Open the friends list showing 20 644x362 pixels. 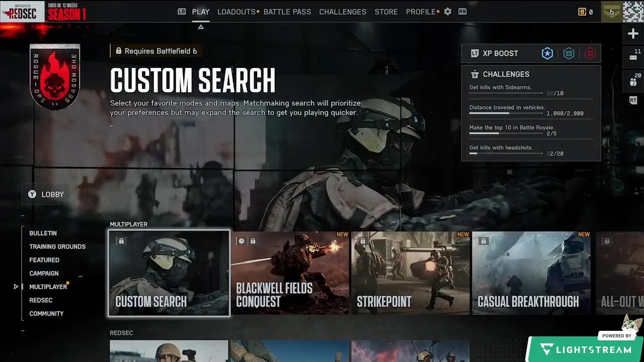(633, 80)
